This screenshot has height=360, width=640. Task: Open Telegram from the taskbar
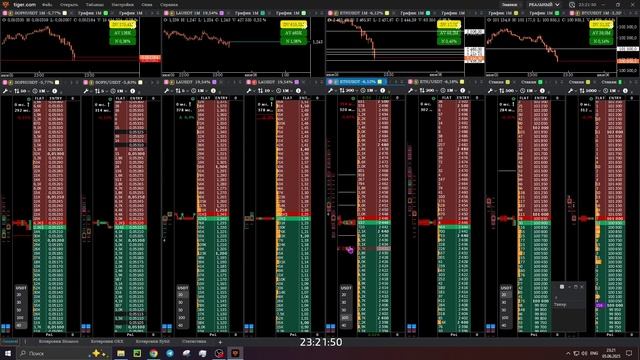170,353
